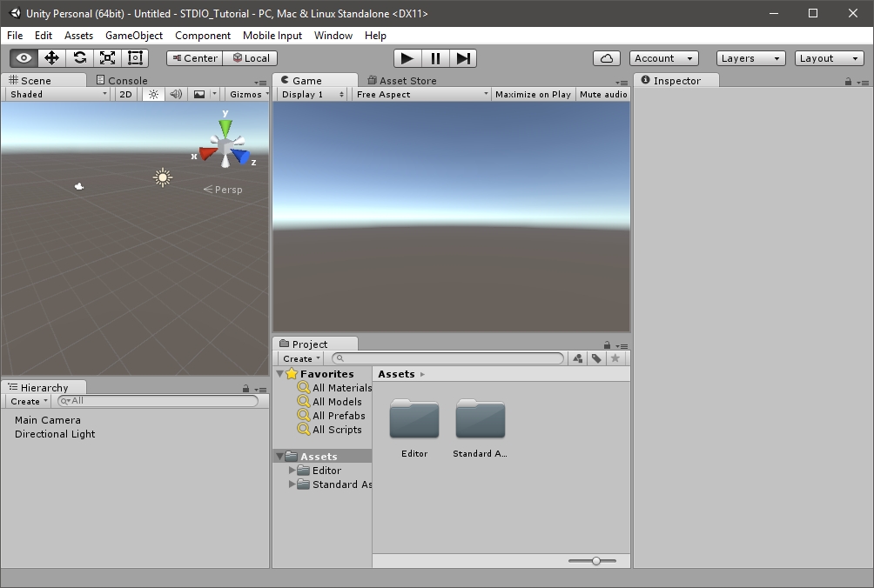This screenshot has height=588, width=874.
Task: Collapse the Favorites tree section
Action: (280, 374)
